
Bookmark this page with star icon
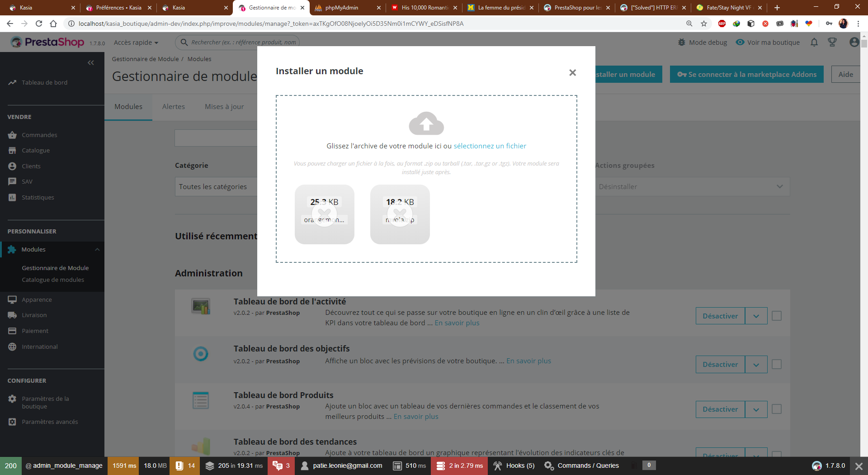pyautogui.click(x=704, y=24)
